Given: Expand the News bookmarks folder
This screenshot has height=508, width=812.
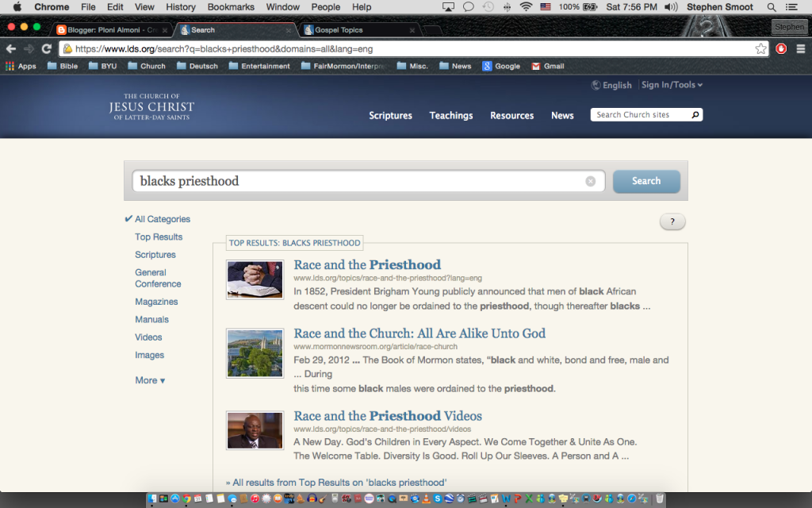Looking at the screenshot, I should [455, 66].
